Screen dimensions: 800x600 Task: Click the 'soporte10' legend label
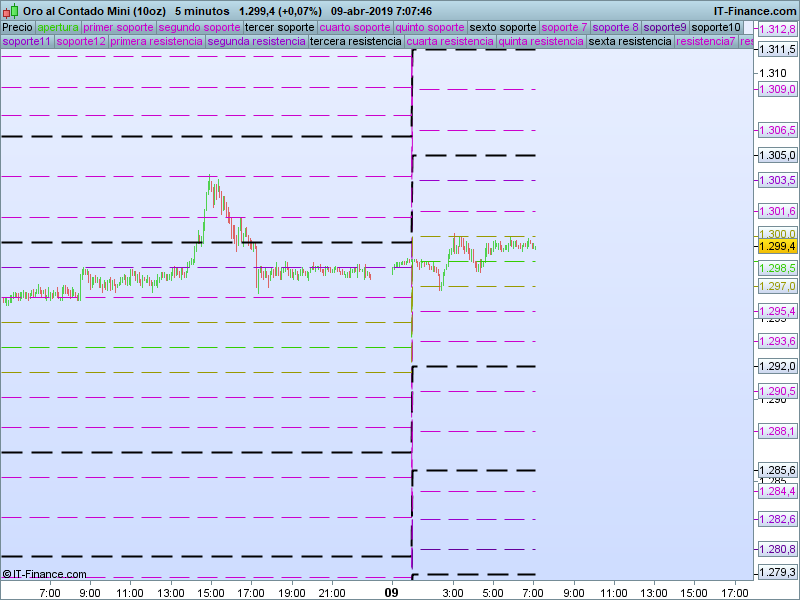pos(716,27)
